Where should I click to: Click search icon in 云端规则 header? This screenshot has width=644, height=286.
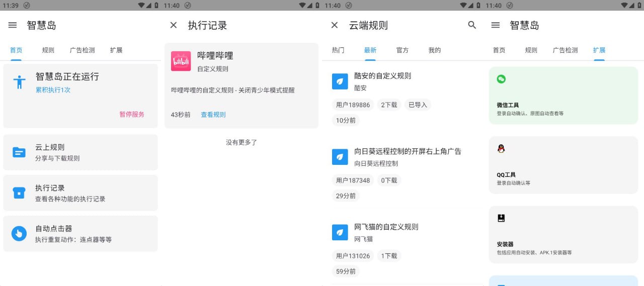[472, 25]
